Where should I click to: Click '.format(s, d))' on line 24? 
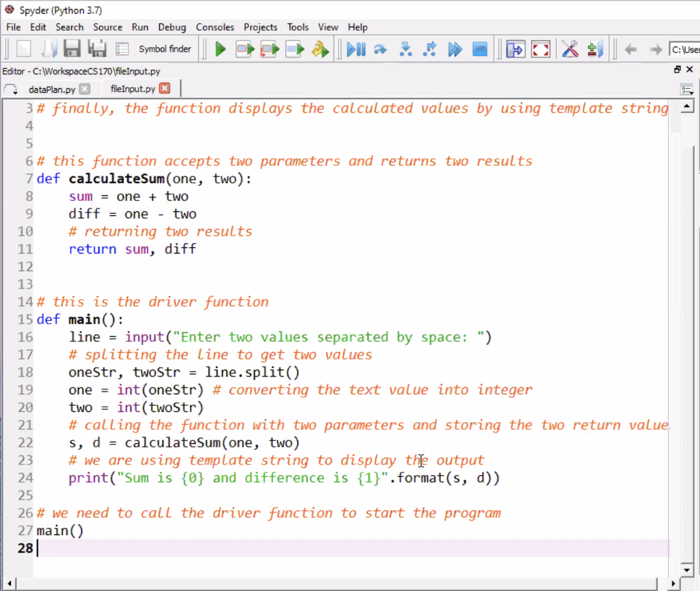coord(444,478)
